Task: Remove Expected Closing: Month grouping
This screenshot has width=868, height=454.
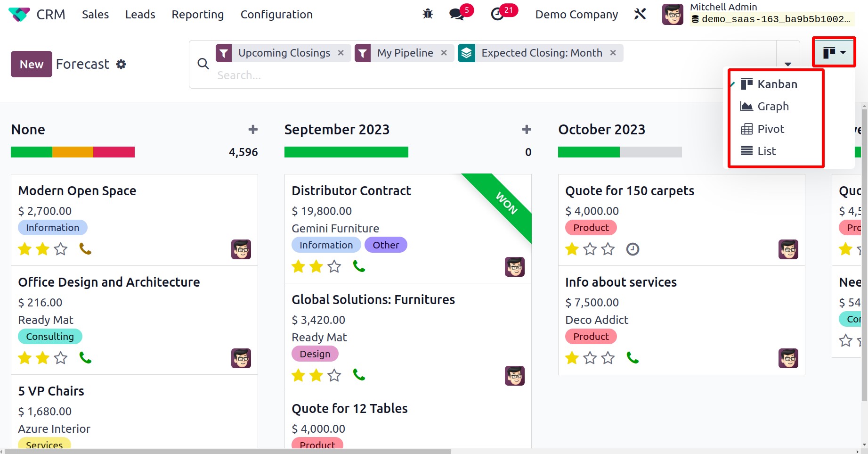Action: pyautogui.click(x=613, y=53)
